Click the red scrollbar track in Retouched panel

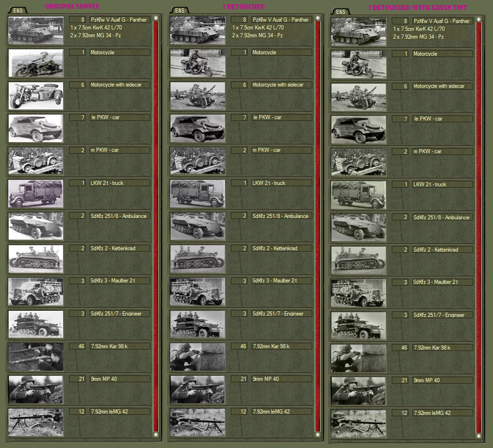pos(318,226)
